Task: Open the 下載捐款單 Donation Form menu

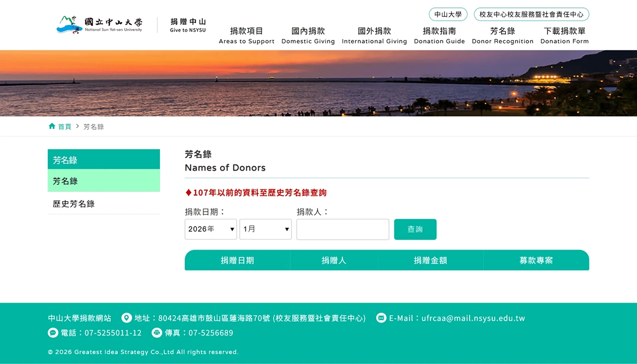Action: pos(564,35)
